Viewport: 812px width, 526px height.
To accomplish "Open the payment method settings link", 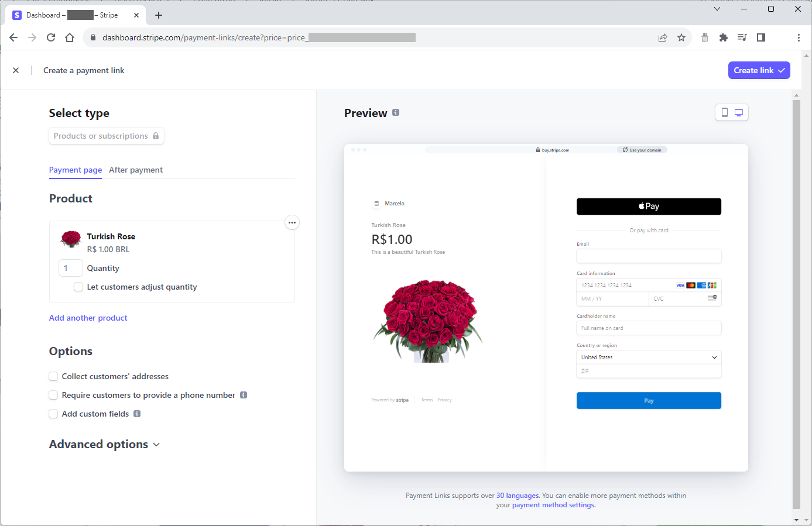I will [554, 505].
